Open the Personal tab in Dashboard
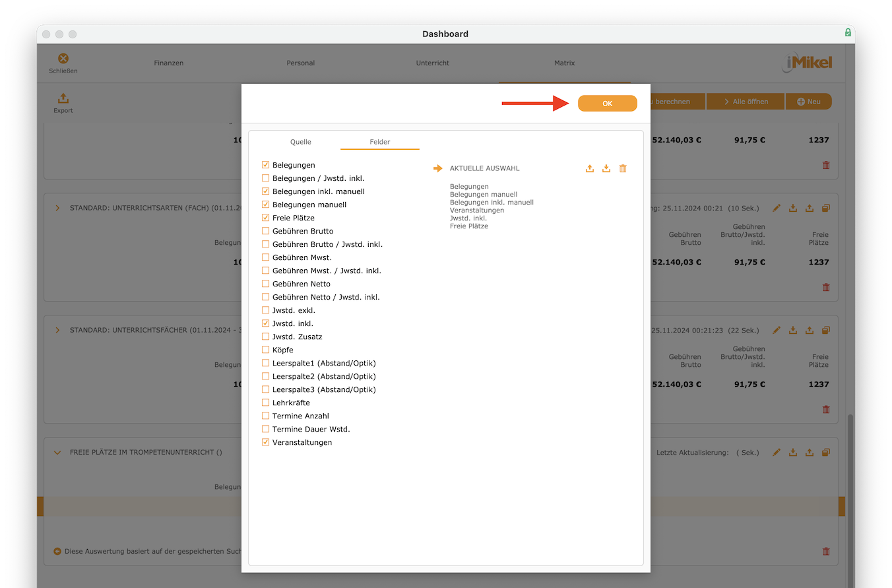The height and width of the screenshot is (588, 892). 301,63
